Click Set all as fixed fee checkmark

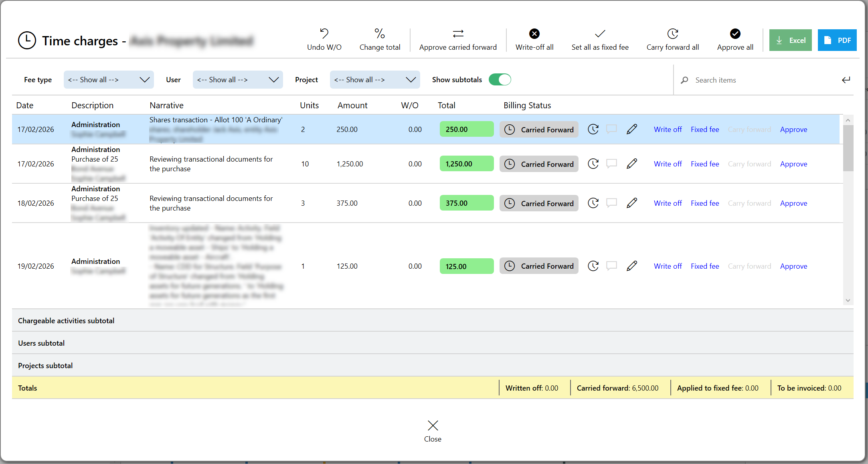tap(600, 34)
